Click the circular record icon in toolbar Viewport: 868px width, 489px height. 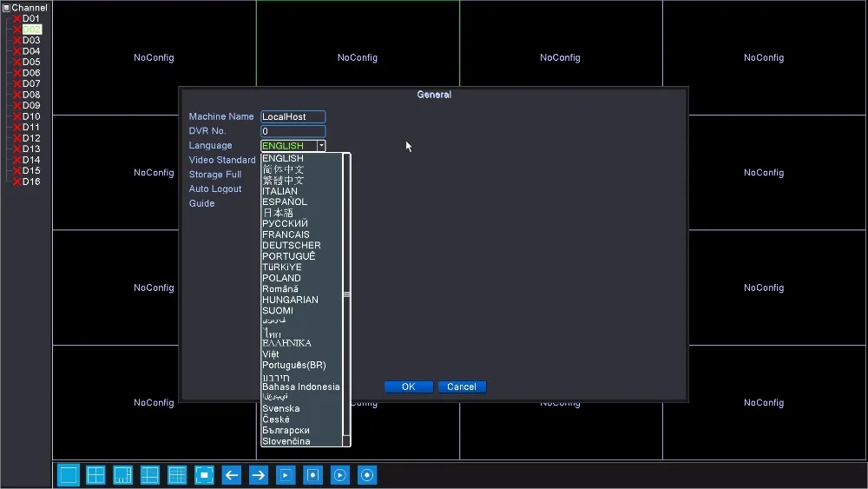(367, 474)
